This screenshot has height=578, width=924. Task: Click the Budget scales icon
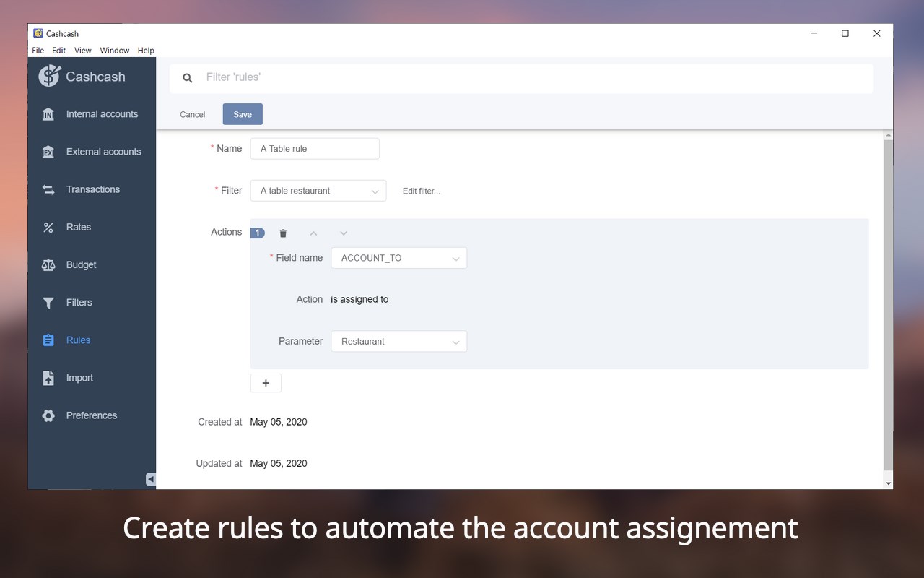click(48, 264)
